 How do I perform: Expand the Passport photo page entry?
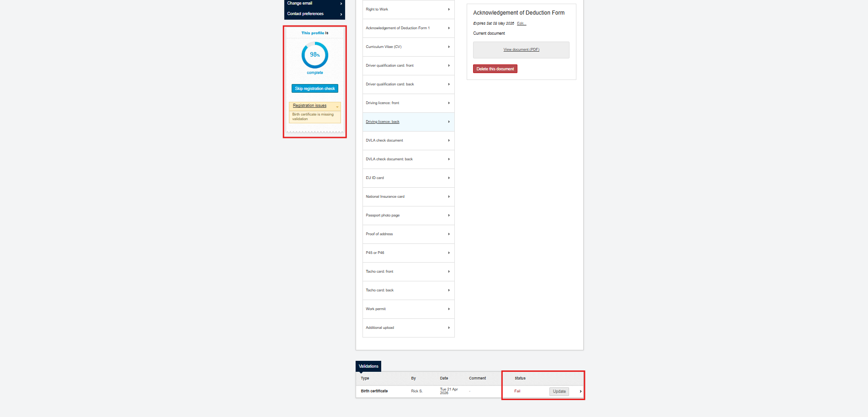(x=408, y=215)
